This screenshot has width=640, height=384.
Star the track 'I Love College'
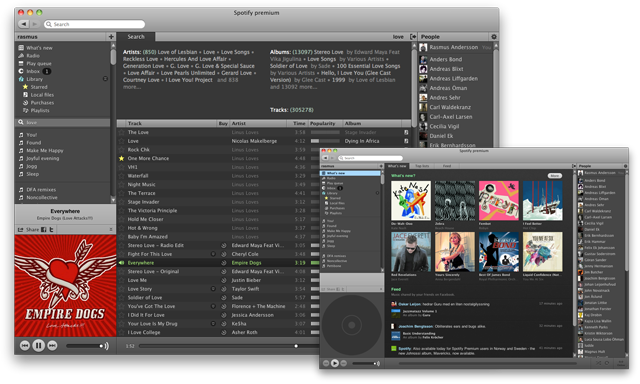(121, 333)
